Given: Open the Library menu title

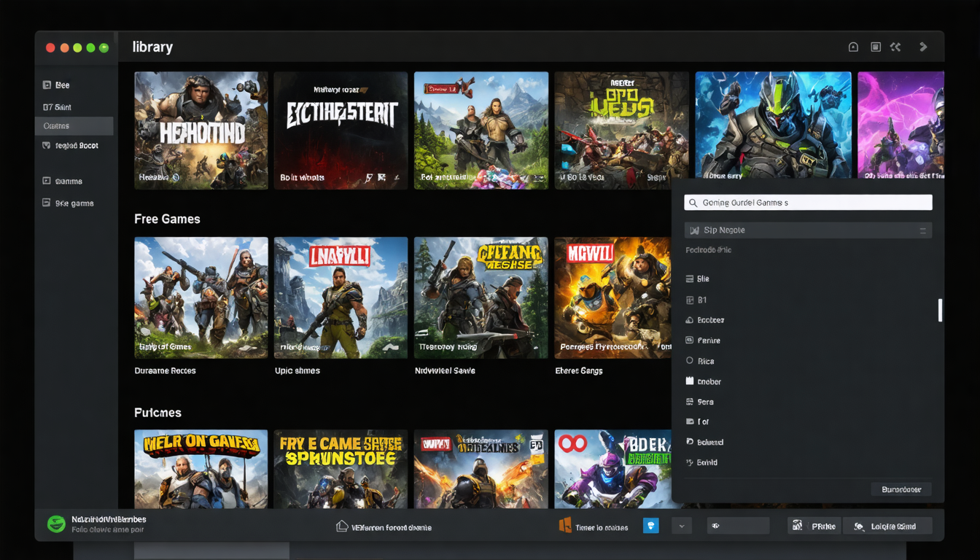Looking at the screenshot, I should pyautogui.click(x=152, y=47).
